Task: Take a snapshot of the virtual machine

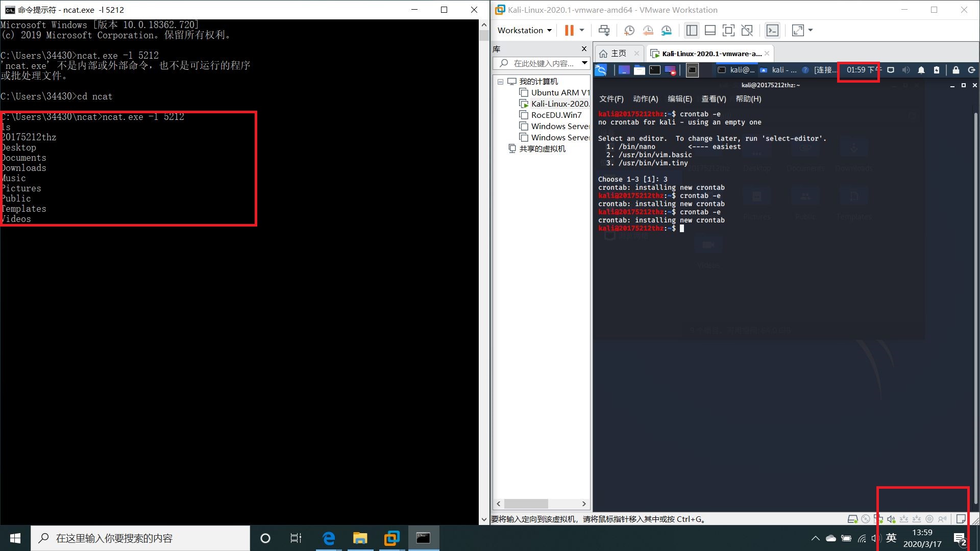Action: tap(629, 30)
